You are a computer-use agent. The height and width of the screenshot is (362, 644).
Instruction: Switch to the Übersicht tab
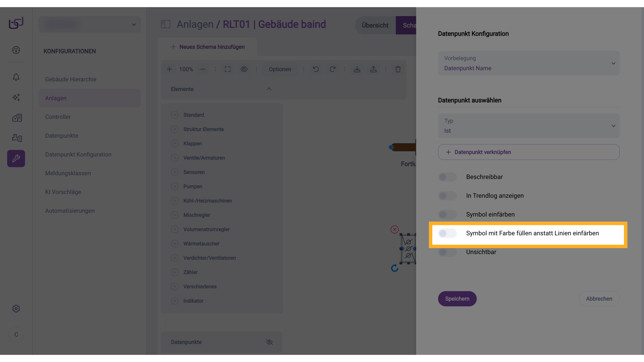[375, 25]
